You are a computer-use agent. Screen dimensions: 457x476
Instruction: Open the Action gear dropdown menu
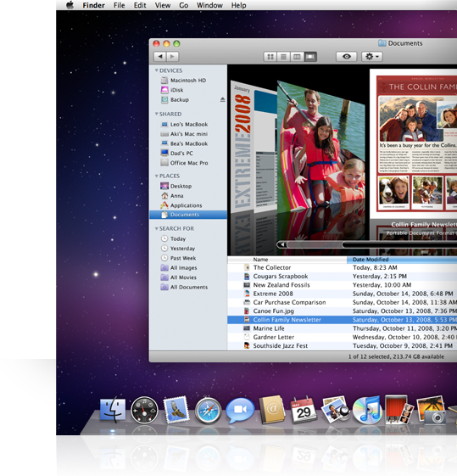pyautogui.click(x=371, y=57)
